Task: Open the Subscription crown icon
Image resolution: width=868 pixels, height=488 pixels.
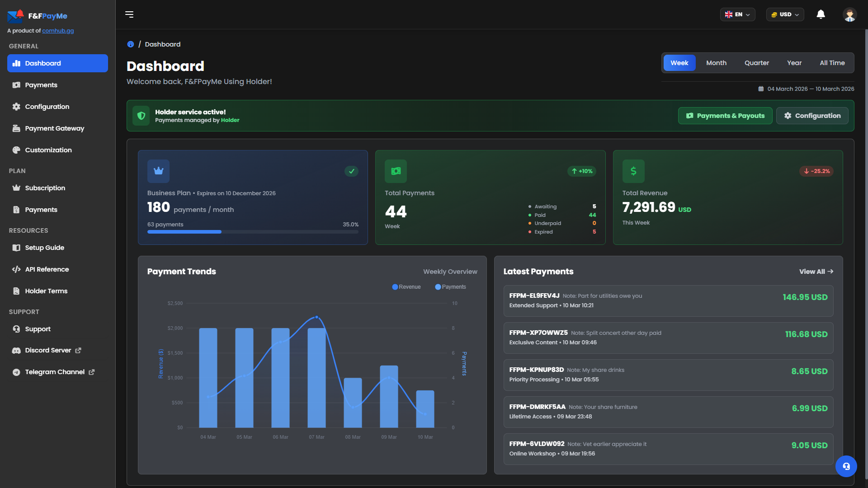Action: point(16,188)
